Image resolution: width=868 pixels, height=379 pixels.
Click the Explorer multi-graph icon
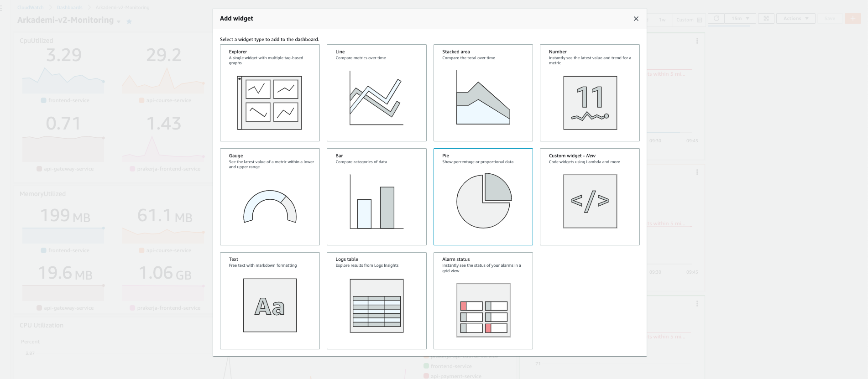click(x=270, y=103)
